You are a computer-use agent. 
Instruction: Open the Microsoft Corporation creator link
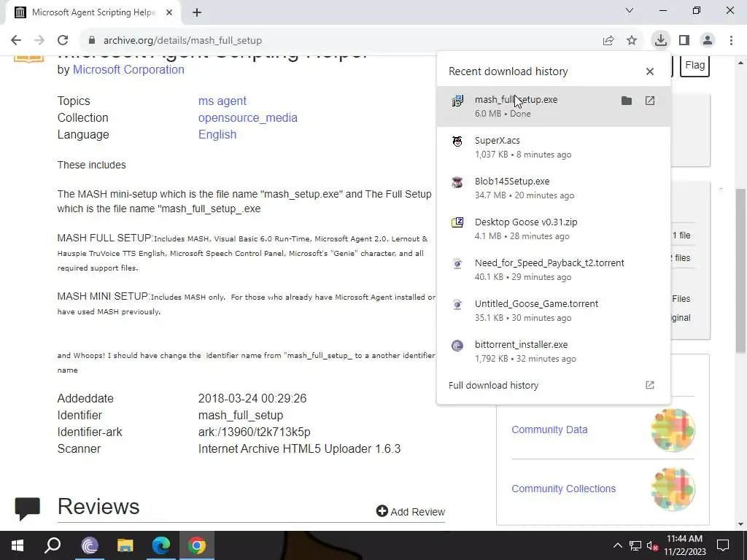(128, 69)
